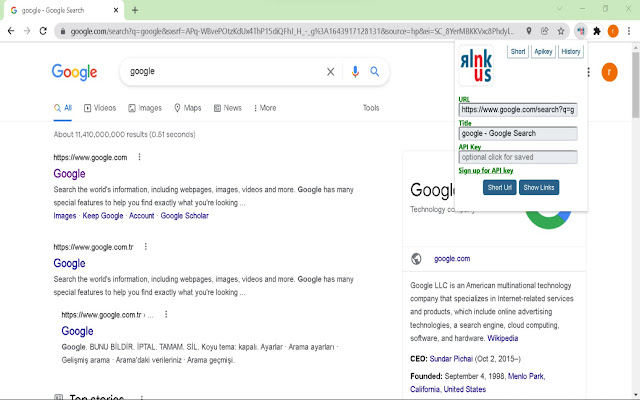
Task: Reload the page with the refresh icon
Action: pyautogui.click(x=43, y=31)
